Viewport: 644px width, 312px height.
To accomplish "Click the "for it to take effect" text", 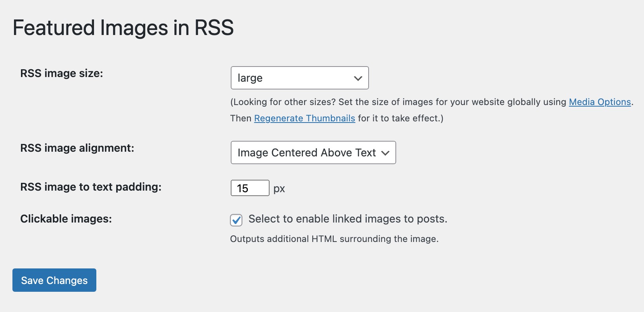I will coord(400,118).
